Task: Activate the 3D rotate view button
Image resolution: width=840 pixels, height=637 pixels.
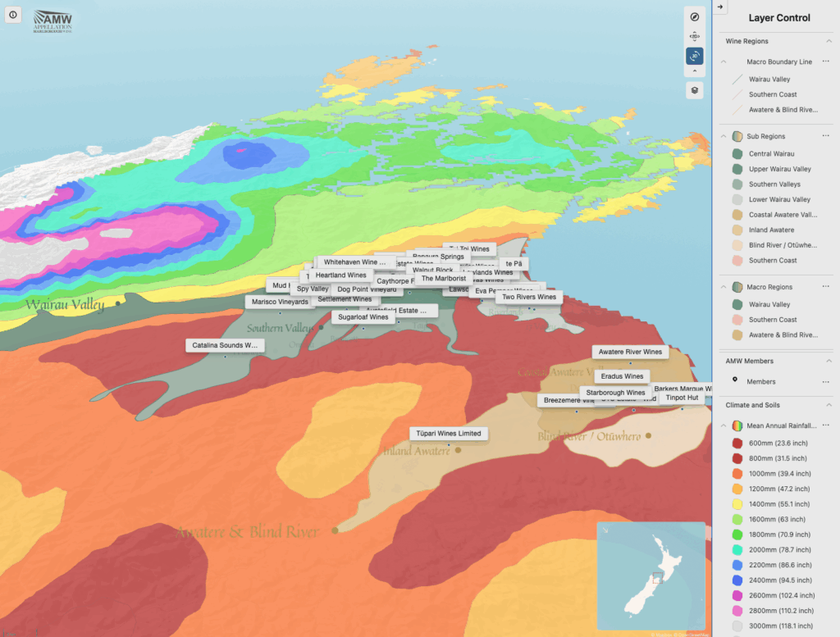Action: point(694,56)
